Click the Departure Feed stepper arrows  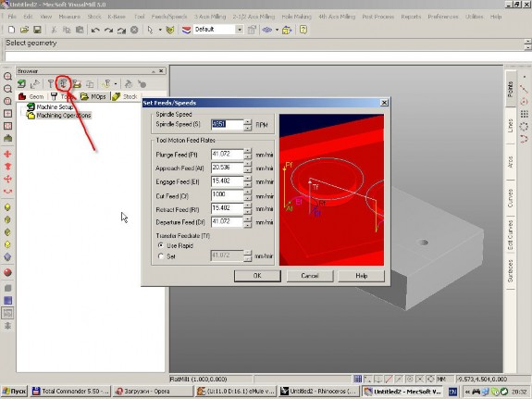248,222
